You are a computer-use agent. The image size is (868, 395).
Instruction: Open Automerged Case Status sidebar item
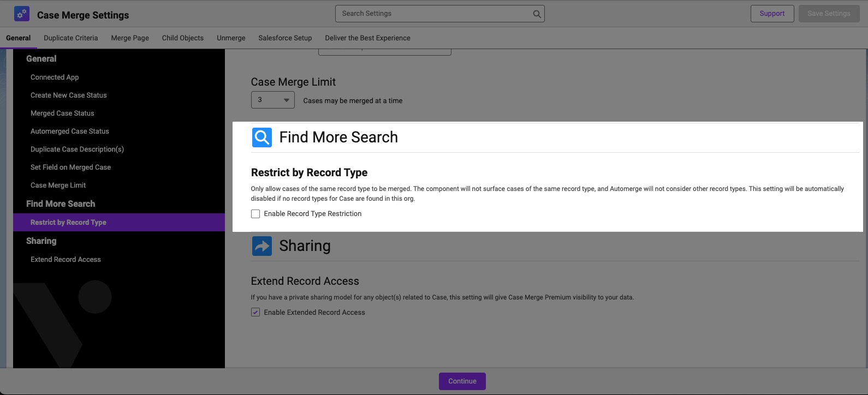(70, 131)
